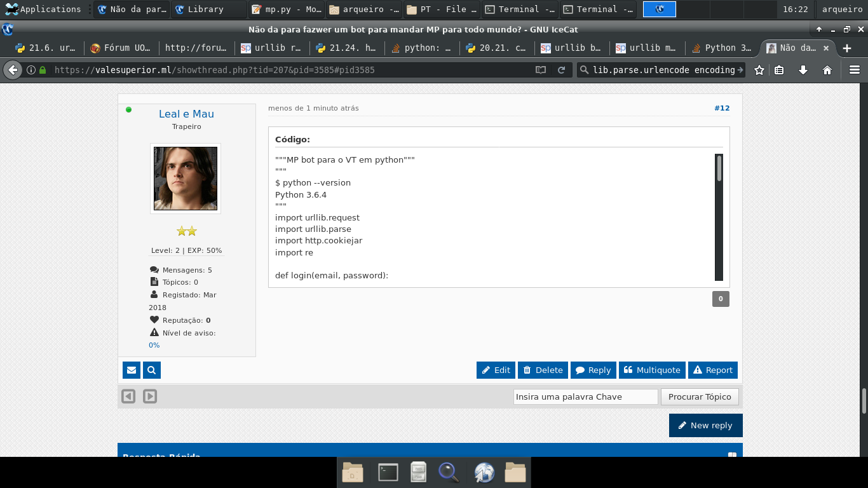Image resolution: width=868 pixels, height=488 pixels.
Task: Send private message via envelope icon
Action: (131, 370)
